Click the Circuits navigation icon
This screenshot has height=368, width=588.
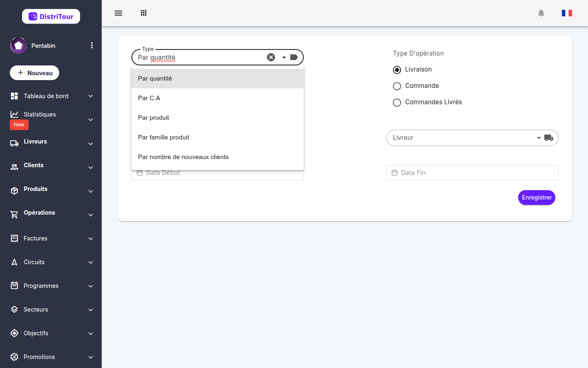point(14,262)
